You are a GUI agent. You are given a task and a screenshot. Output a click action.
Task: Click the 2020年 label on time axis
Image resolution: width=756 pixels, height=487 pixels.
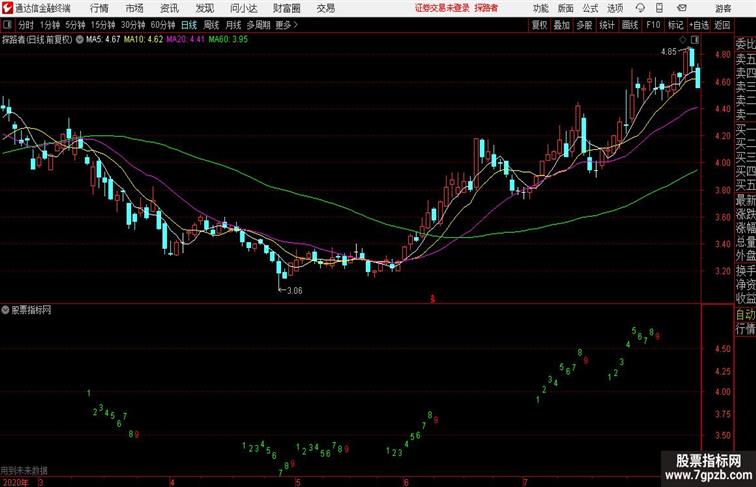click(x=15, y=482)
